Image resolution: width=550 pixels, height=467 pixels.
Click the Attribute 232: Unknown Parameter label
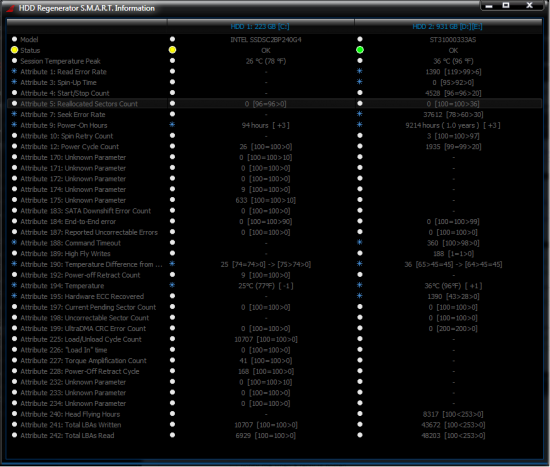tap(73, 382)
